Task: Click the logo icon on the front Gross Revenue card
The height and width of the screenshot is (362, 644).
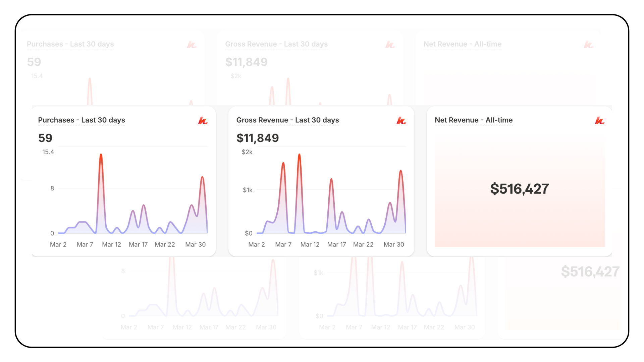Action: [401, 121]
